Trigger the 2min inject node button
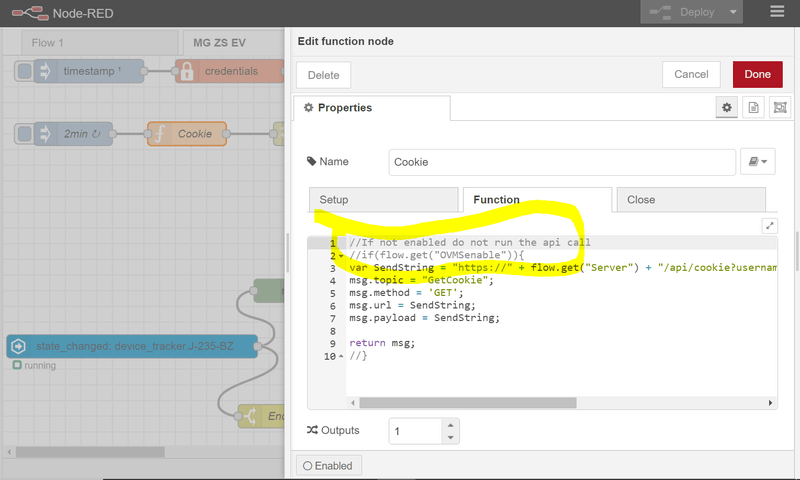This screenshot has width=800, height=480. coord(24,134)
